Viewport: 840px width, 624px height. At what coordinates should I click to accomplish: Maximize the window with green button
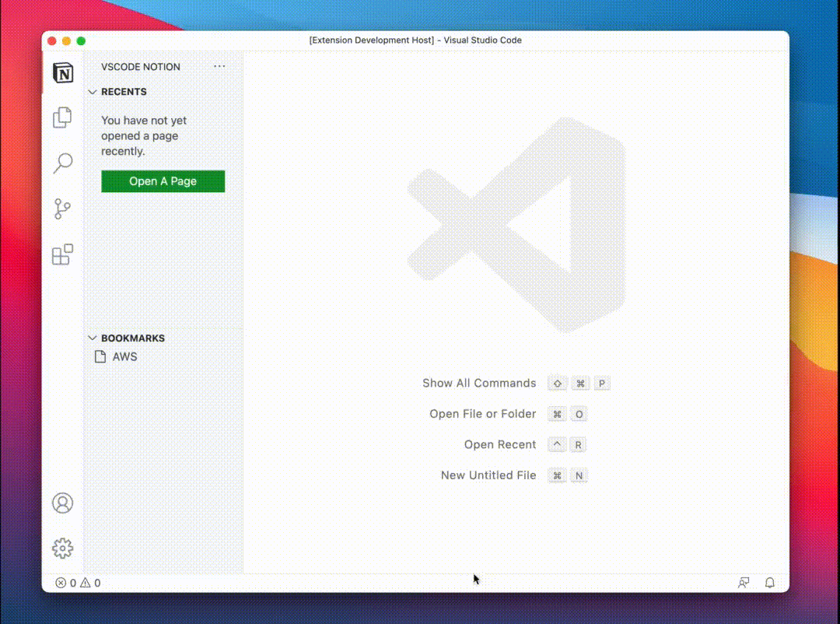pyautogui.click(x=81, y=40)
